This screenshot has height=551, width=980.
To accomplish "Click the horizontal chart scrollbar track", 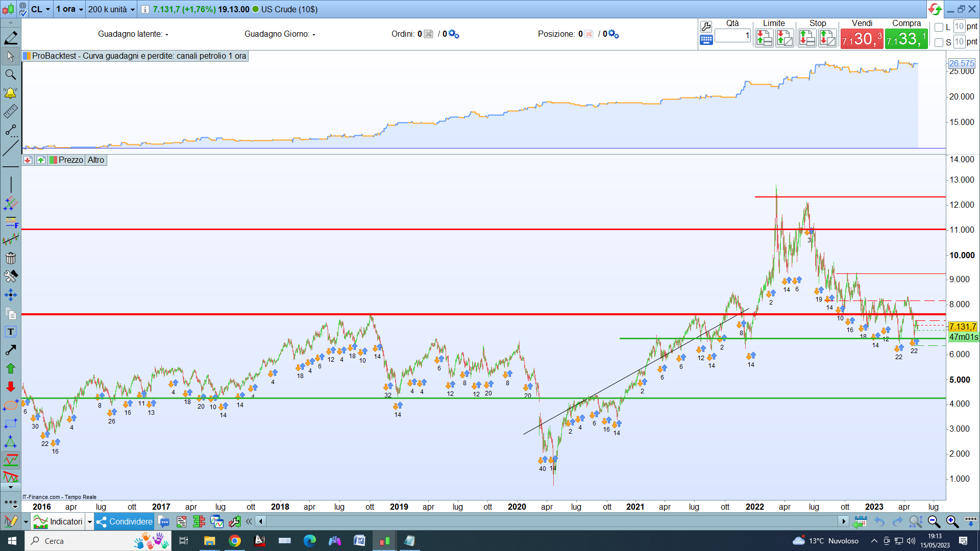I will [551, 521].
